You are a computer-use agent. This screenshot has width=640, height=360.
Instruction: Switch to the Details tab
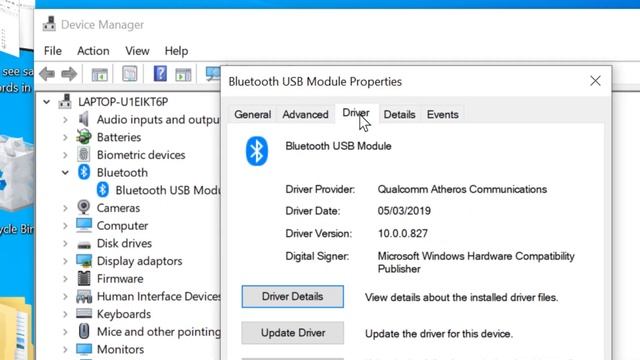click(399, 114)
